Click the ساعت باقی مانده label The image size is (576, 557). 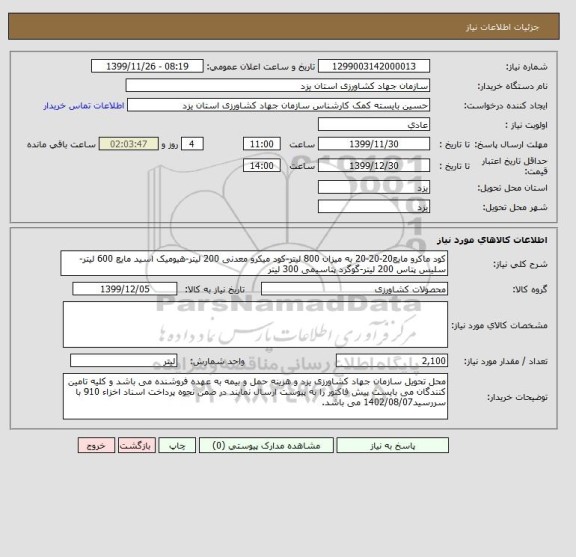(61, 144)
